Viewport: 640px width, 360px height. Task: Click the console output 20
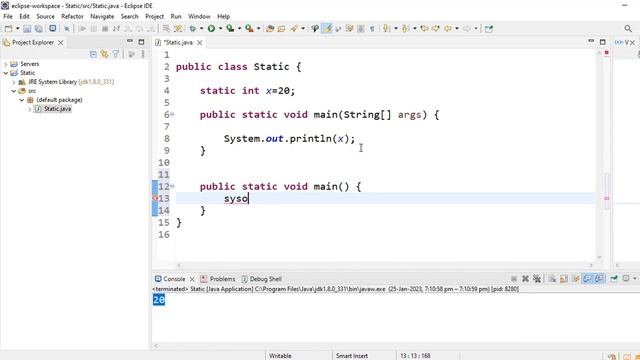pyautogui.click(x=159, y=300)
